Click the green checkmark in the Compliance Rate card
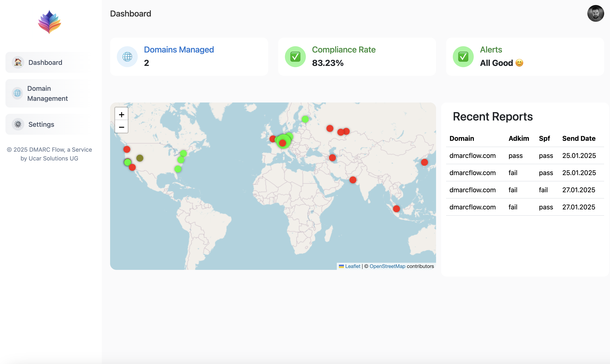 [x=295, y=57]
